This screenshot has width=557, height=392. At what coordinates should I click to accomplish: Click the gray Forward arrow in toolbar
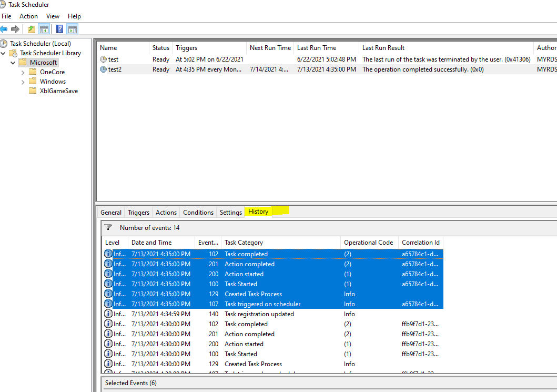15,29
